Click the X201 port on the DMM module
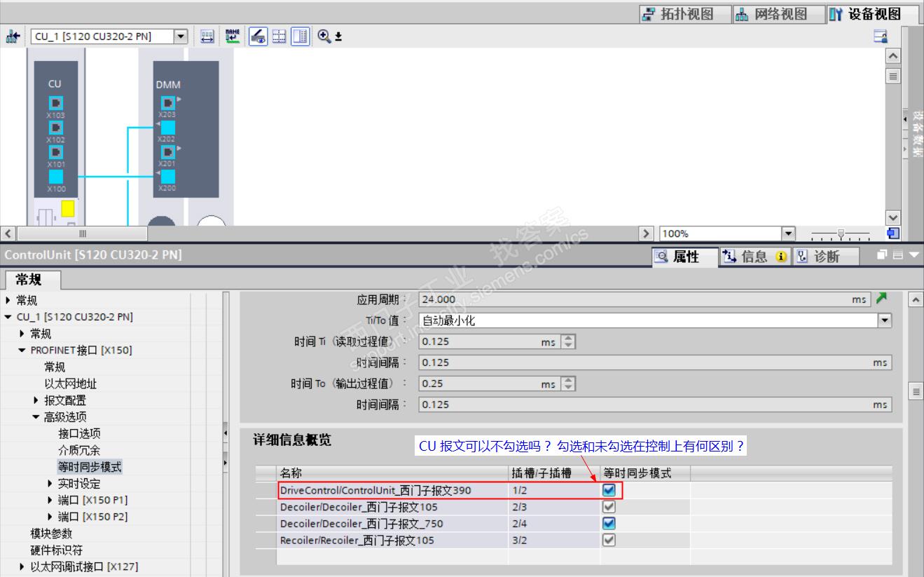The width and height of the screenshot is (924, 577). 167,152
